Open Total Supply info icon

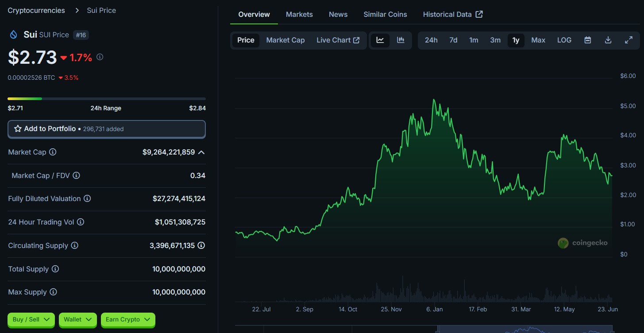55,269
